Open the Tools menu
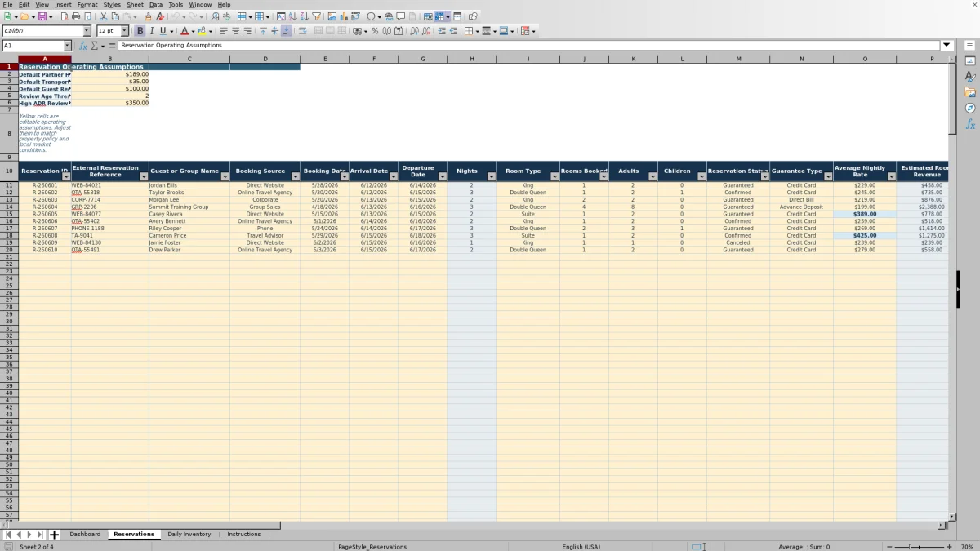Screen dimensions: 980x551 point(176,4)
